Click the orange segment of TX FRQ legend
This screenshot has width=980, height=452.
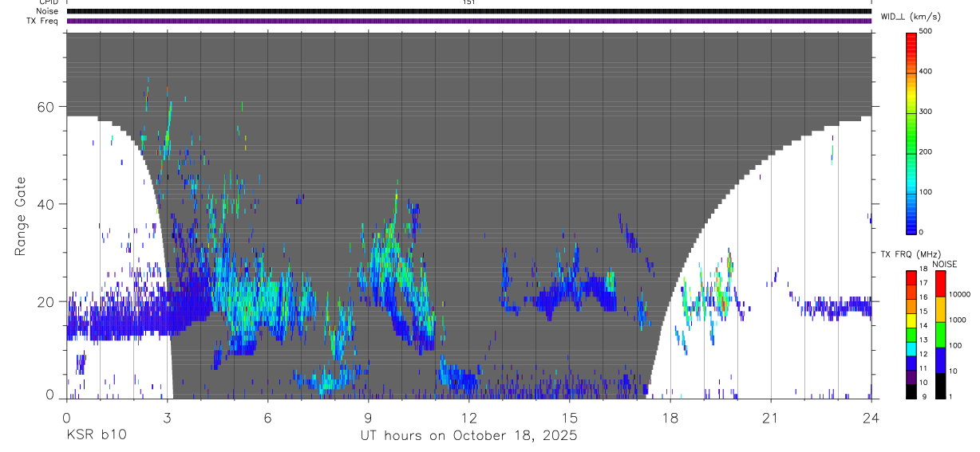[911, 306]
